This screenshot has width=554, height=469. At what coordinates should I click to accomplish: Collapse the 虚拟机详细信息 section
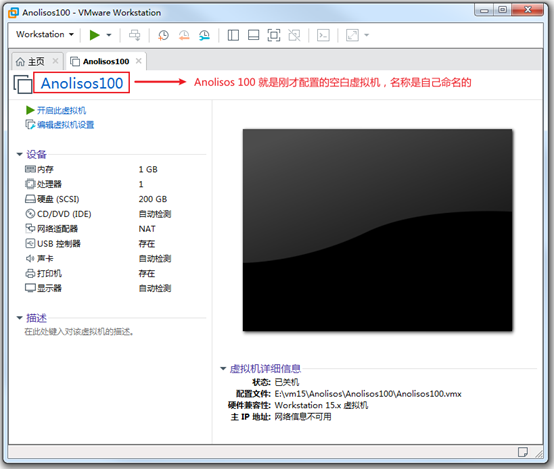223,369
